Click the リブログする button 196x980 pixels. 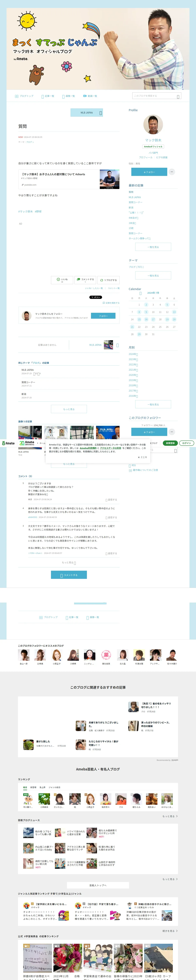[108, 280]
